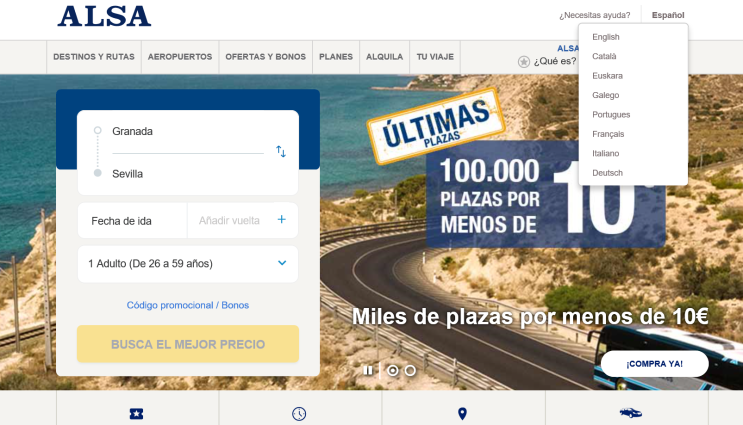Select the first carousel slide indicator

pyautogui.click(x=393, y=371)
